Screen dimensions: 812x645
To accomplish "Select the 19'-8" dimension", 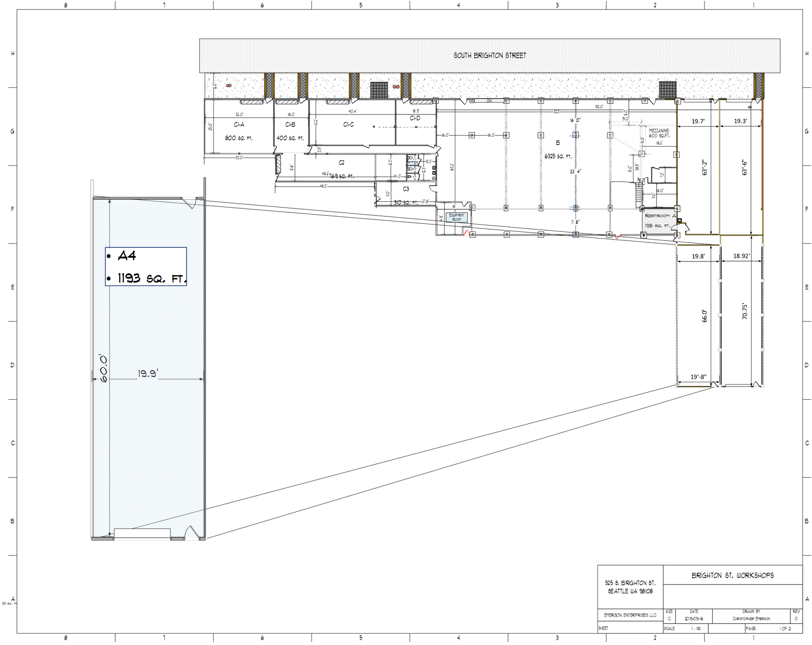I will 698,377.
